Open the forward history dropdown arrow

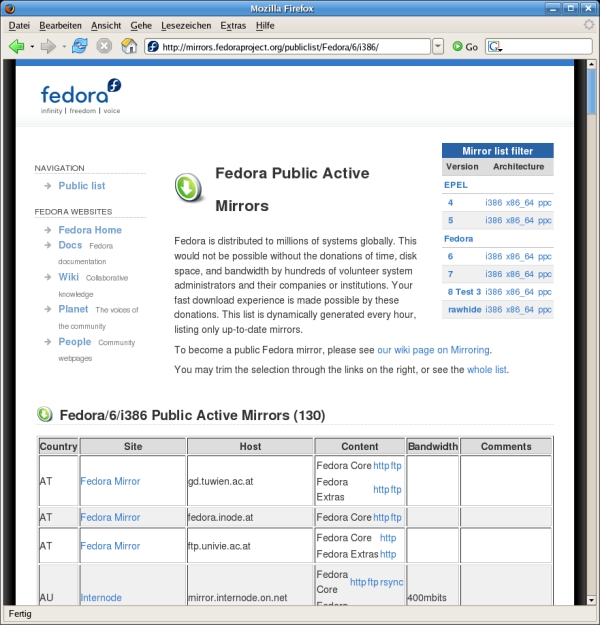tap(63, 47)
